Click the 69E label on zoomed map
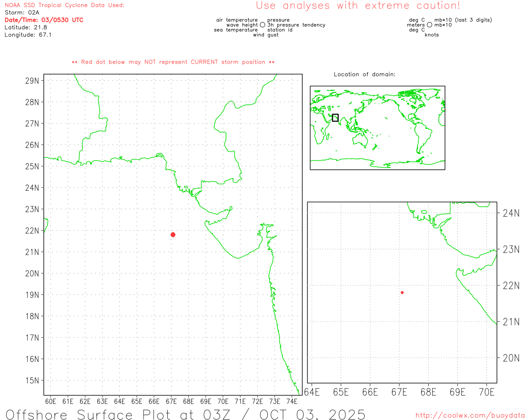The width and height of the screenshot is (525, 420). coord(457,392)
